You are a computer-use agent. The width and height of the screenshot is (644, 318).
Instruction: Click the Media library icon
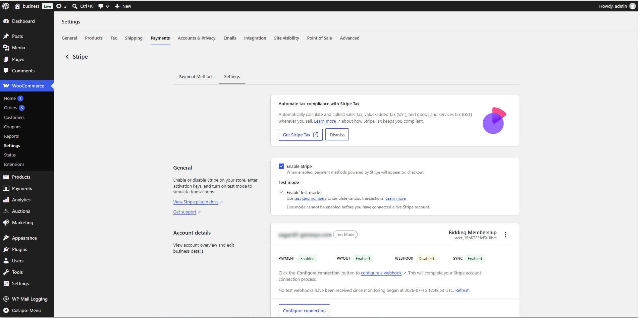(x=6, y=48)
